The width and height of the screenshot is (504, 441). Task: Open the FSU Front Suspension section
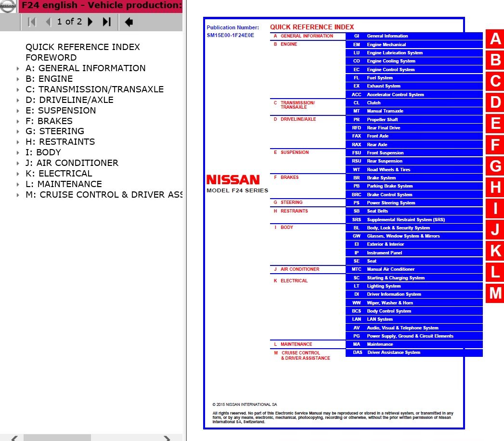[x=414, y=153]
